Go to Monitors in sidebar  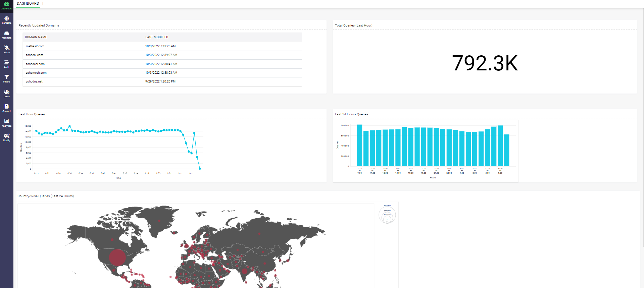coord(6,35)
